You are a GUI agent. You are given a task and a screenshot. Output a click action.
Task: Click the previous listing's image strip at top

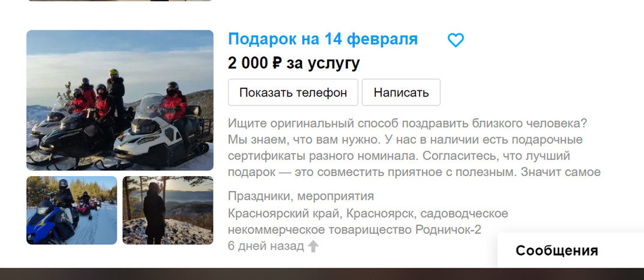120,1
